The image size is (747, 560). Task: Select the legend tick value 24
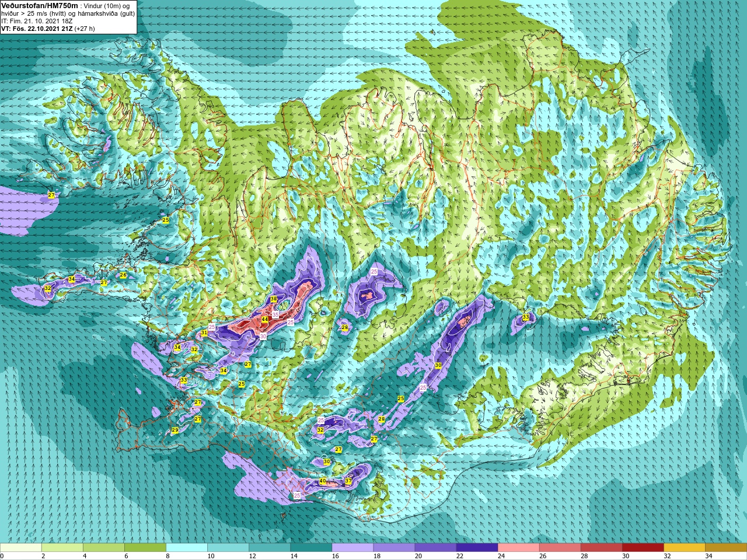click(501, 556)
